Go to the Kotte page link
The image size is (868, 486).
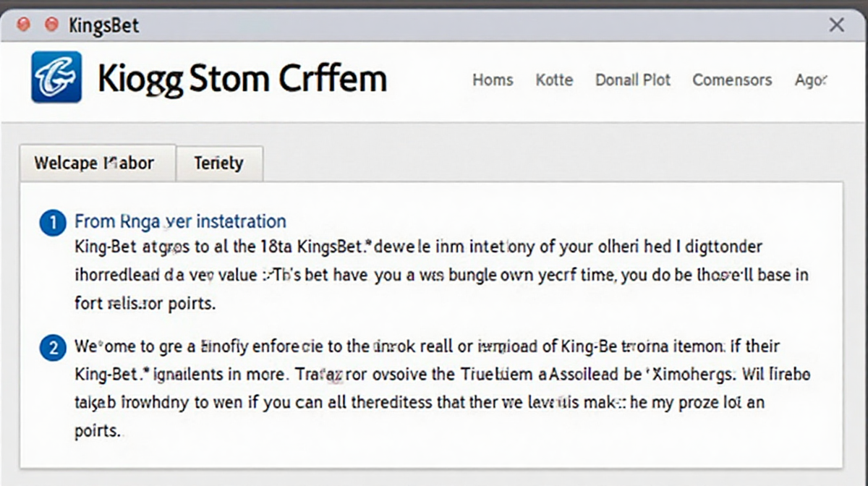tap(554, 80)
